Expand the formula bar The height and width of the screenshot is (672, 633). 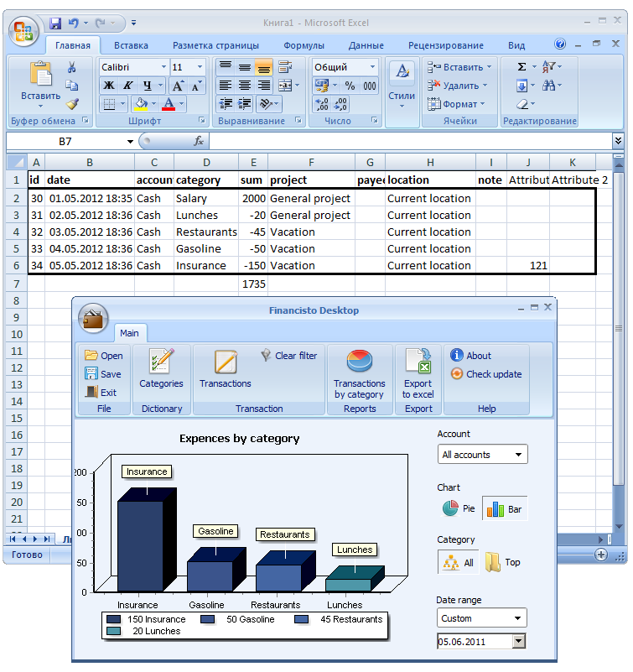(618, 141)
